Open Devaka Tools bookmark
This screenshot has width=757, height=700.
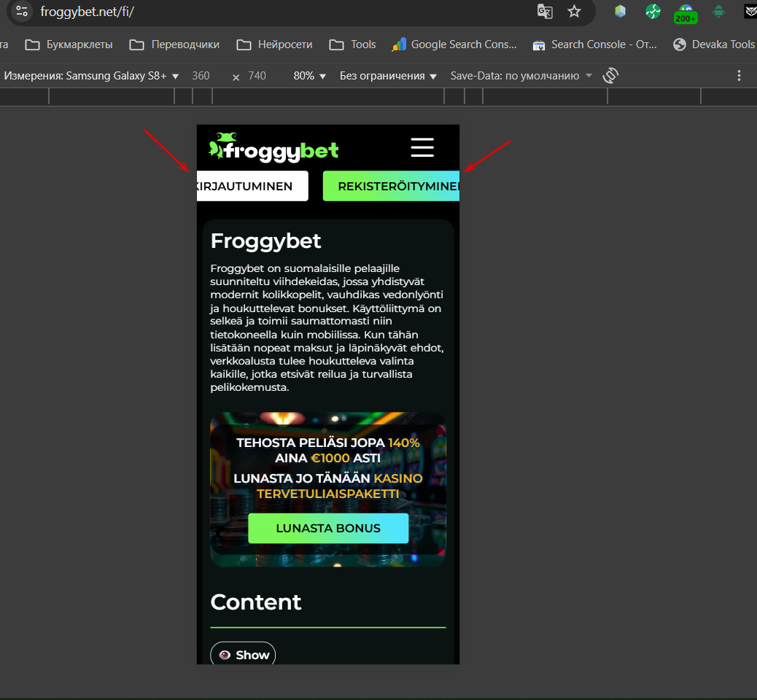click(x=715, y=44)
